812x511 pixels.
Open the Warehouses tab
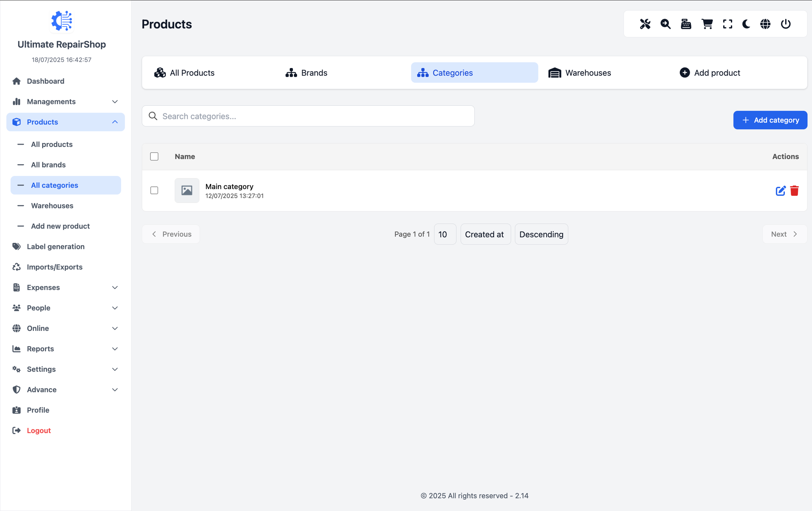click(580, 73)
